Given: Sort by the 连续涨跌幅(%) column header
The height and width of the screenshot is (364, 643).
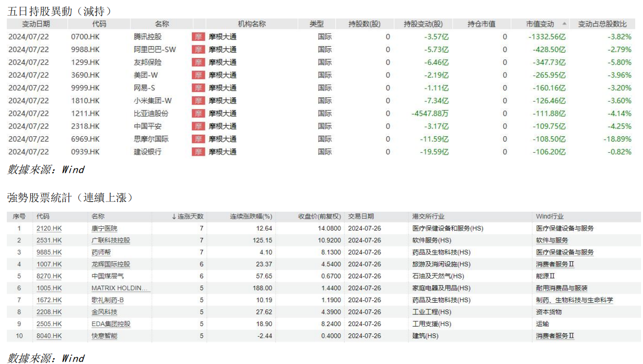Looking at the screenshot, I should (x=251, y=217).
